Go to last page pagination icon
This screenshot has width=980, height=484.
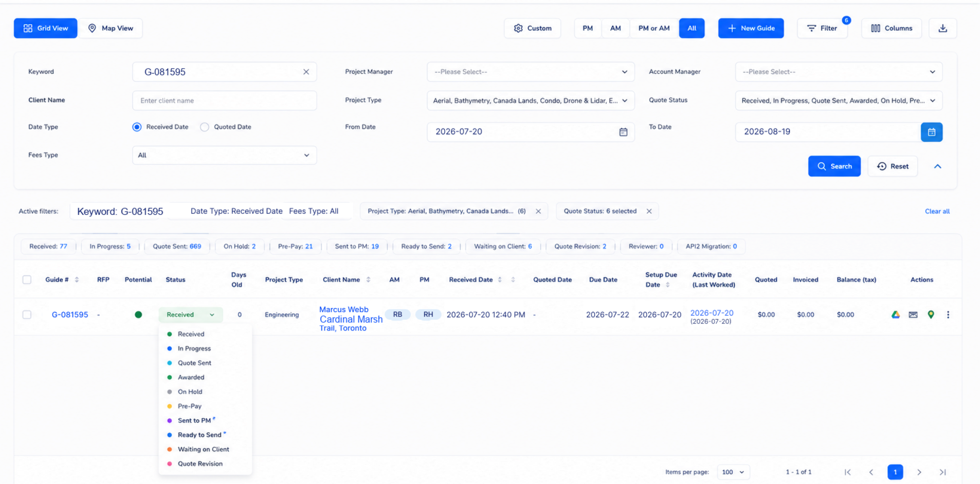943,472
